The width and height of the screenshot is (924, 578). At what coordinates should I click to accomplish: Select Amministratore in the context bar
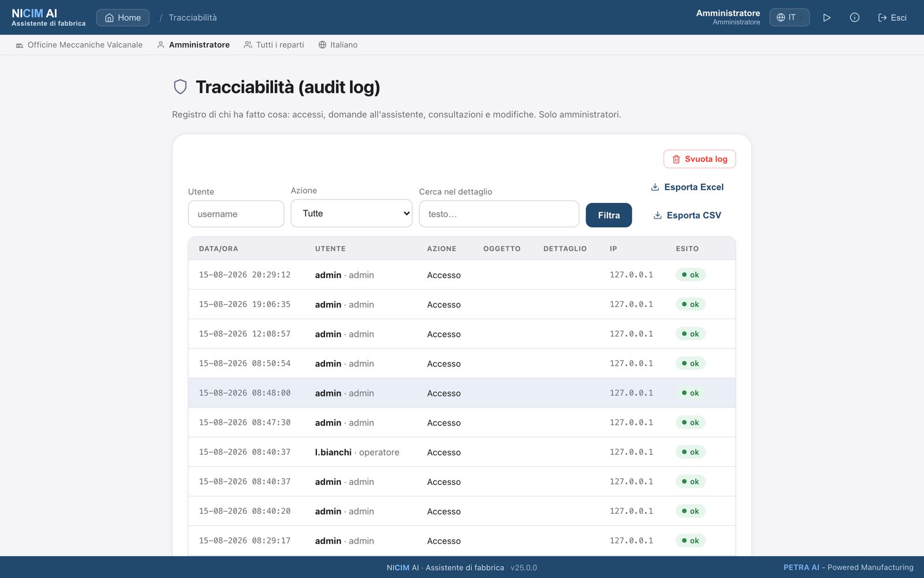(193, 45)
